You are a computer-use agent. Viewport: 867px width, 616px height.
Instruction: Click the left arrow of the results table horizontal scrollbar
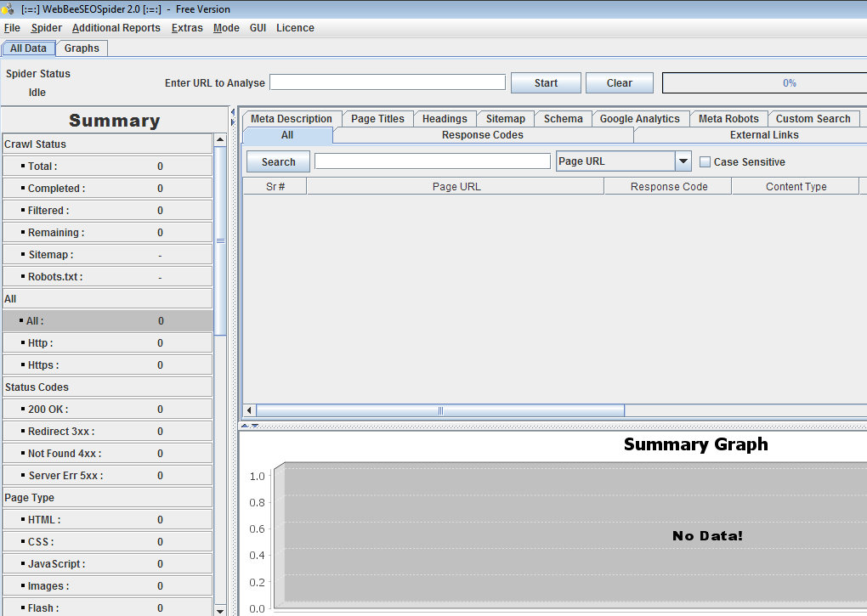click(249, 410)
